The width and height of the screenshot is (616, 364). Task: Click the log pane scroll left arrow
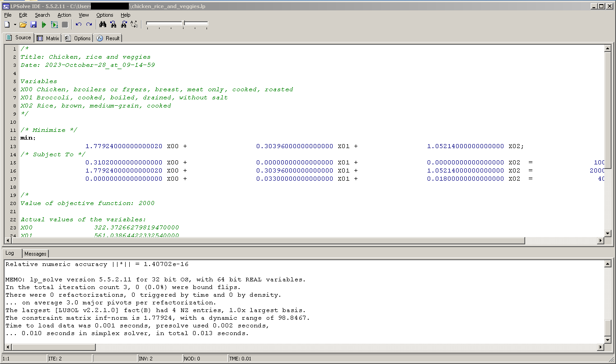click(x=8, y=347)
